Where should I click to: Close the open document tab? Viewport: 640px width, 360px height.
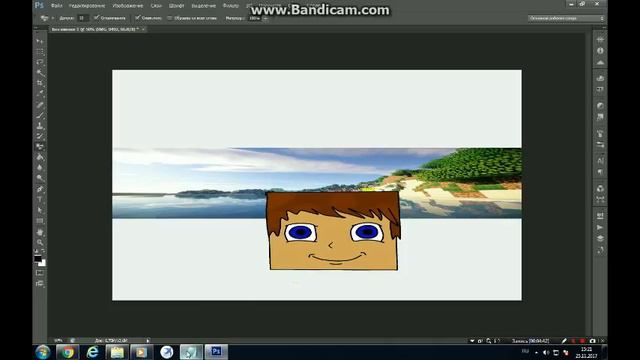coord(143,29)
